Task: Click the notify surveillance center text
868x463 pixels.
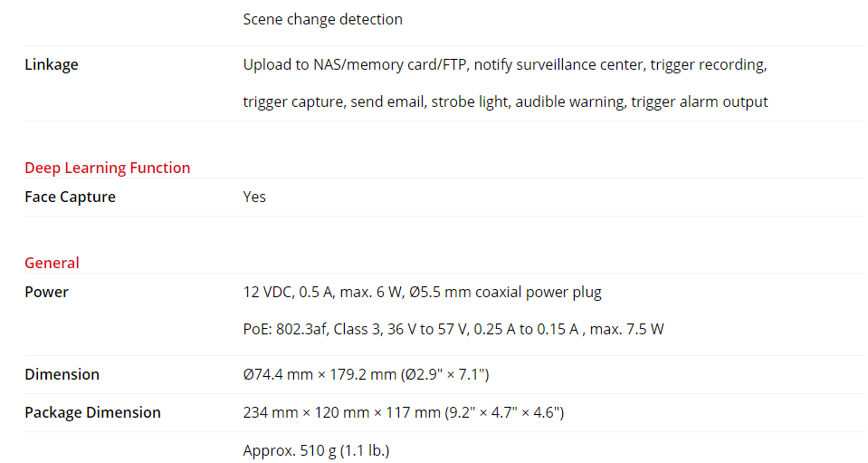Action: tap(558, 65)
